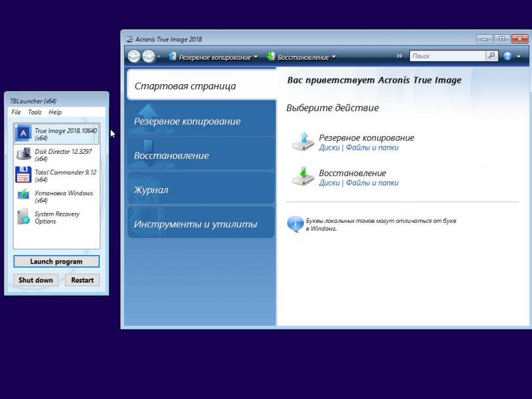Click the search magnifier icon
The width and height of the screenshot is (532, 399).
pos(491,56)
